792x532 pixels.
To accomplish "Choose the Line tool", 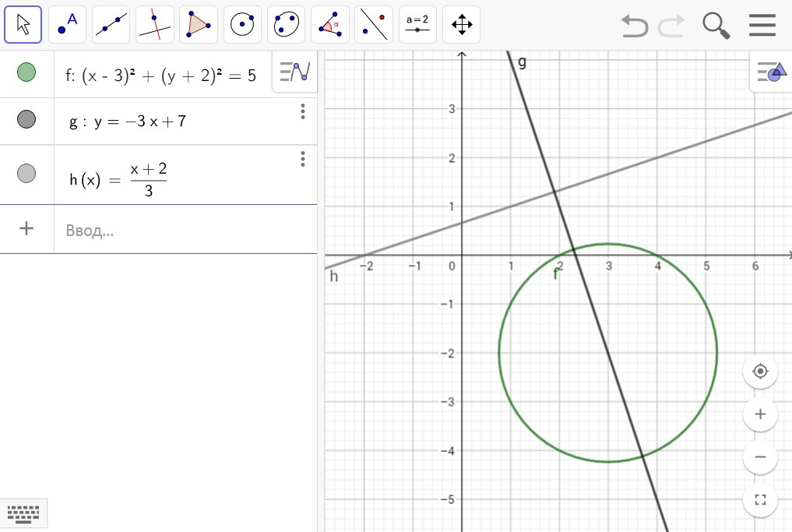I will (x=111, y=24).
